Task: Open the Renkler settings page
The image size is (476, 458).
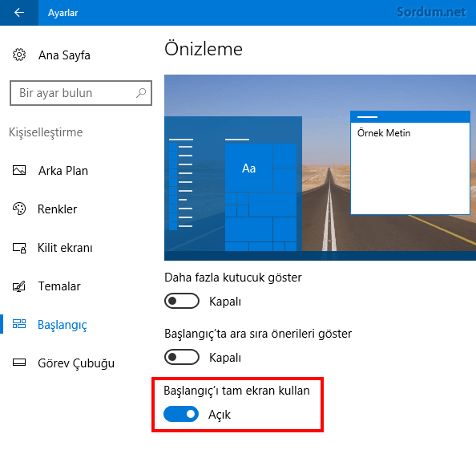Action: pyautogui.click(x=57, y=209)
